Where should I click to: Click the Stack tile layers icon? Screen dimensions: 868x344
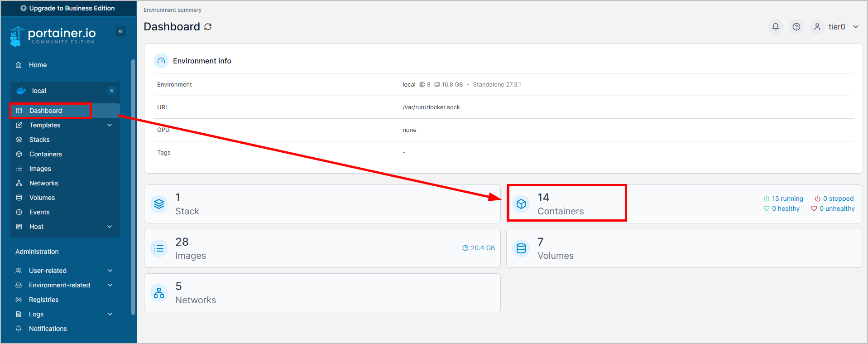159,204
